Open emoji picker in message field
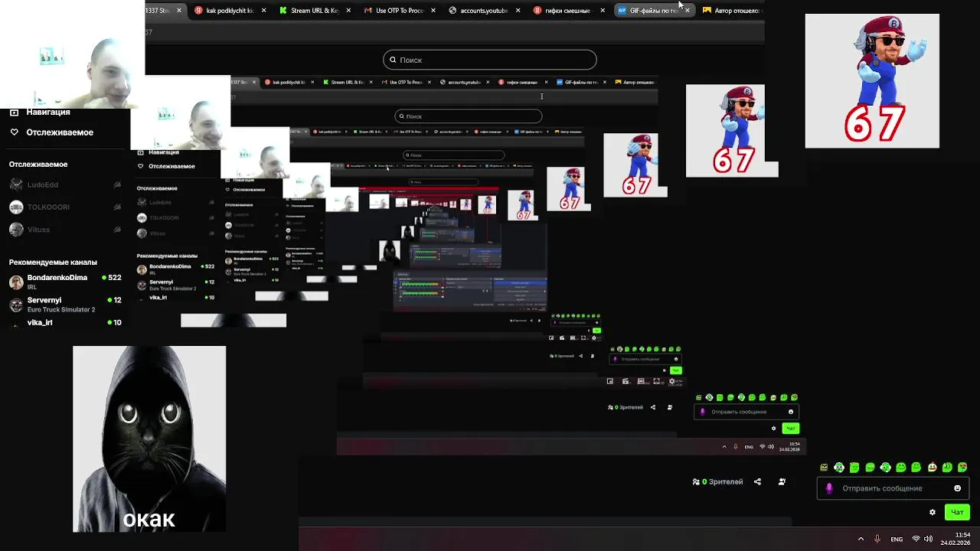The height and width of the screenshot is (551, 980). [957, 488]
